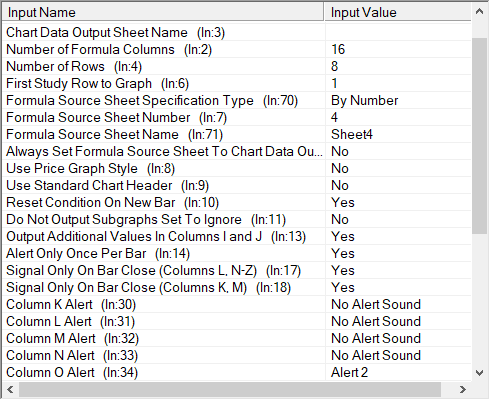
Task: Toggle Use Standard Chart Header value No
Action: point(398,186)
